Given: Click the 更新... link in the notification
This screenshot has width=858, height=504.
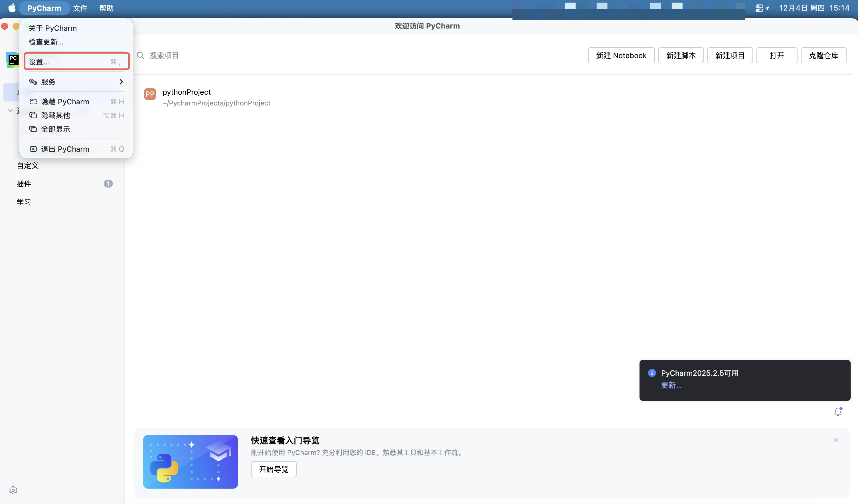Looking at the screenshot, I should pos(671,385).
